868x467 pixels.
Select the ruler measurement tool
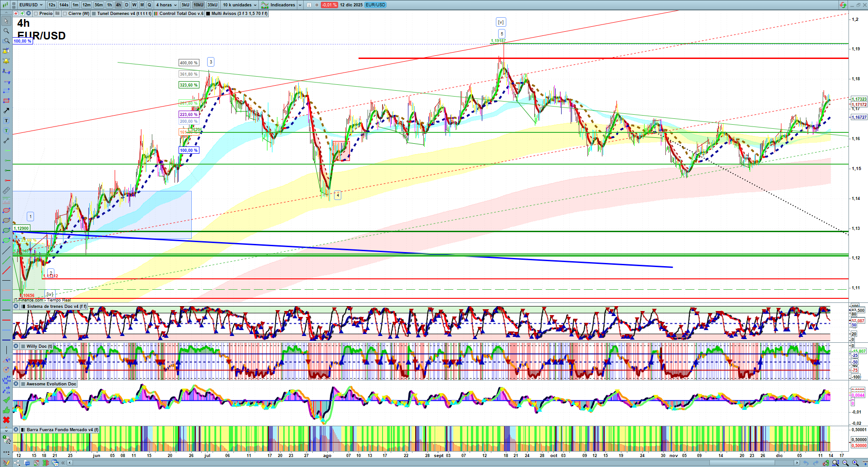(6, 190)
